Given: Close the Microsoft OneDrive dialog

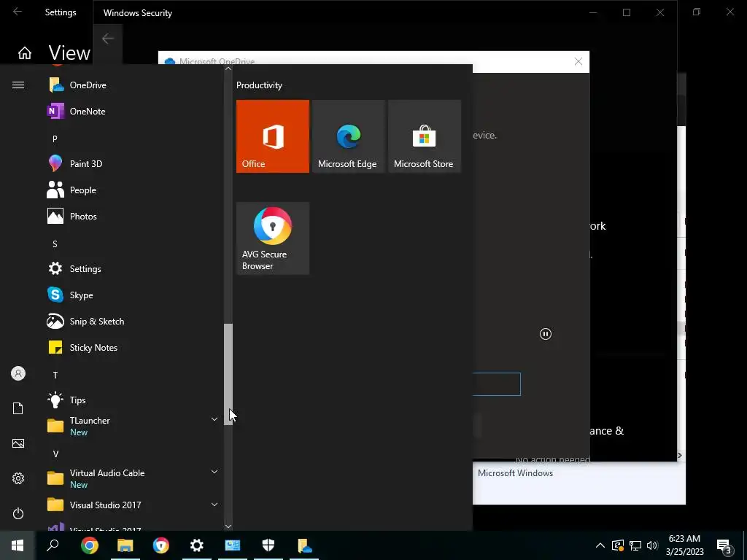Looking at the screenshot, I should coord(578,61).
